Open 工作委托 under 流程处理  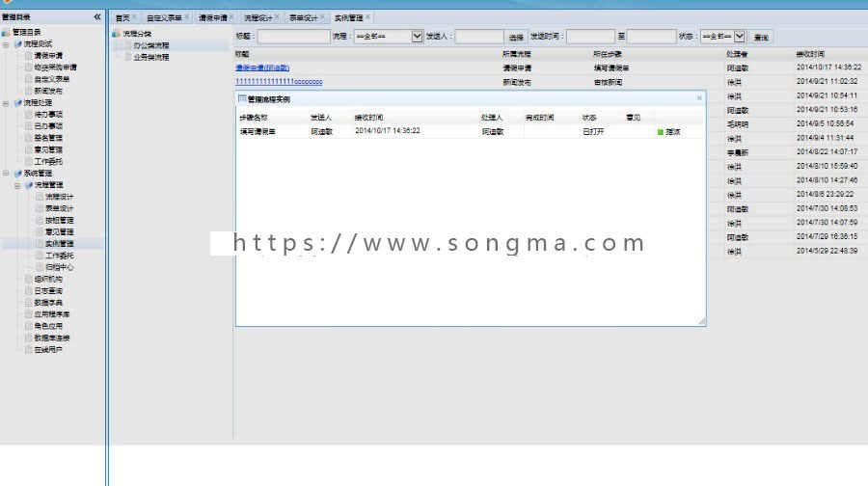click(48, 162)
